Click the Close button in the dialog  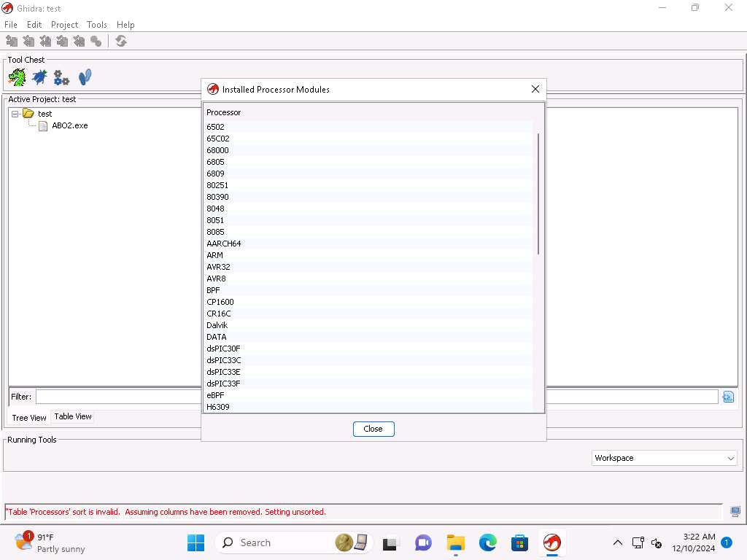[x=373, y=429]
